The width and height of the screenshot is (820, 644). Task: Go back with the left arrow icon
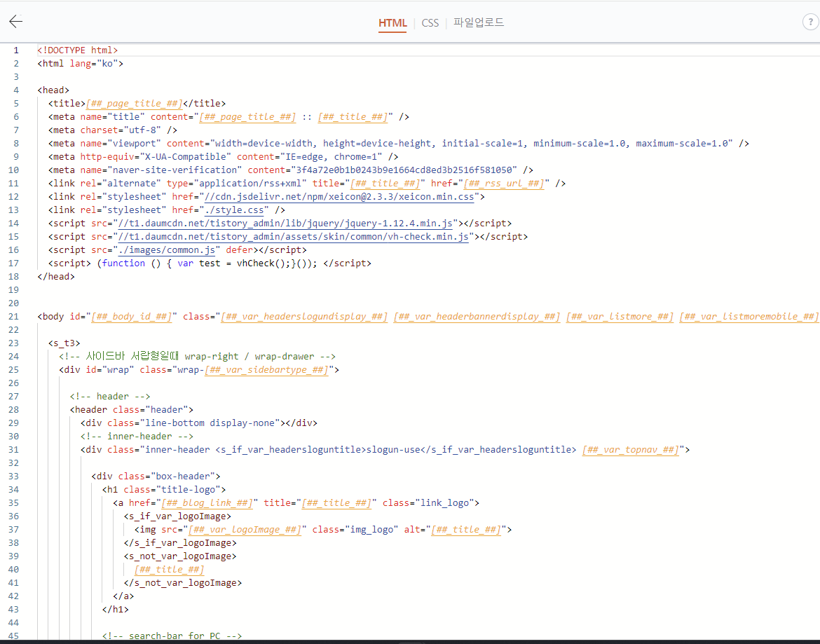click(15, 22)
